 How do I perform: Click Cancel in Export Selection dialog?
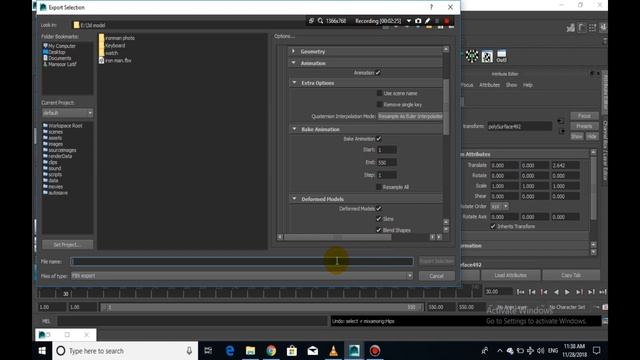tap(436, 276)
